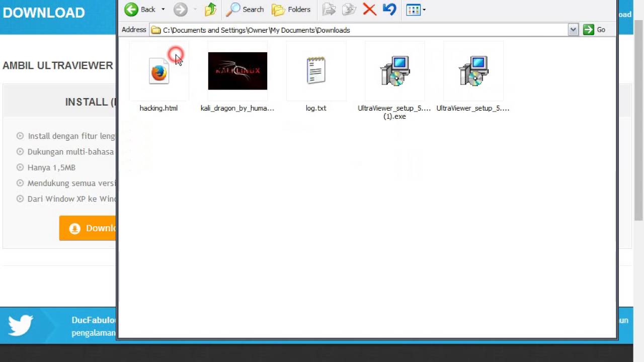The width and height of the screenshot is (644, 362).
Task: Show the Folders pane
Action: coord(291,9)
